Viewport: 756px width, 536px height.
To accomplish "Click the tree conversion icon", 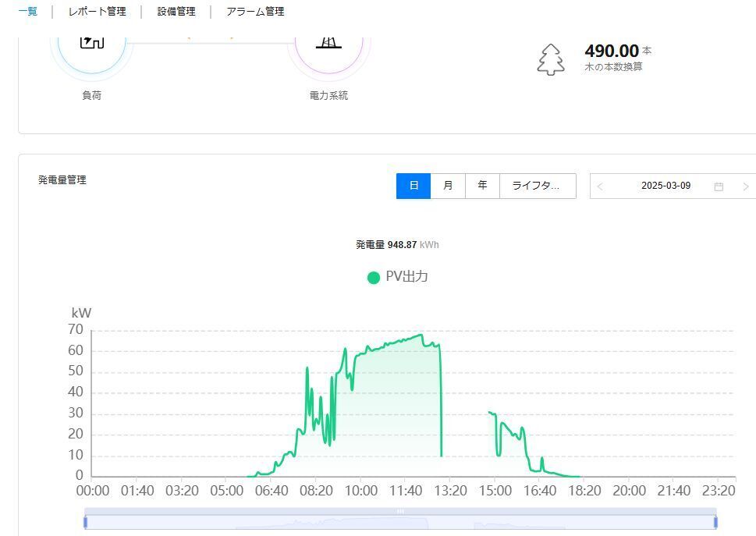I will click(551, 59).
